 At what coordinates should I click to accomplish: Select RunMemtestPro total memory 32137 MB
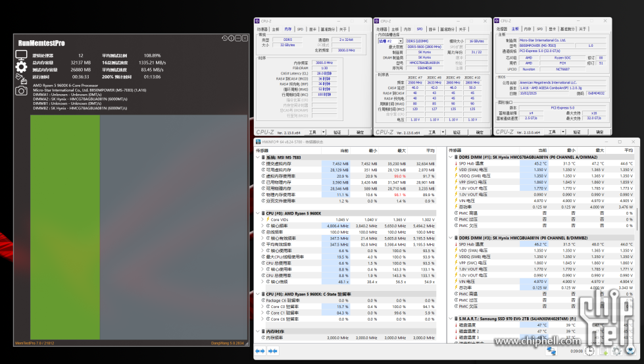(x=80, y=63)
